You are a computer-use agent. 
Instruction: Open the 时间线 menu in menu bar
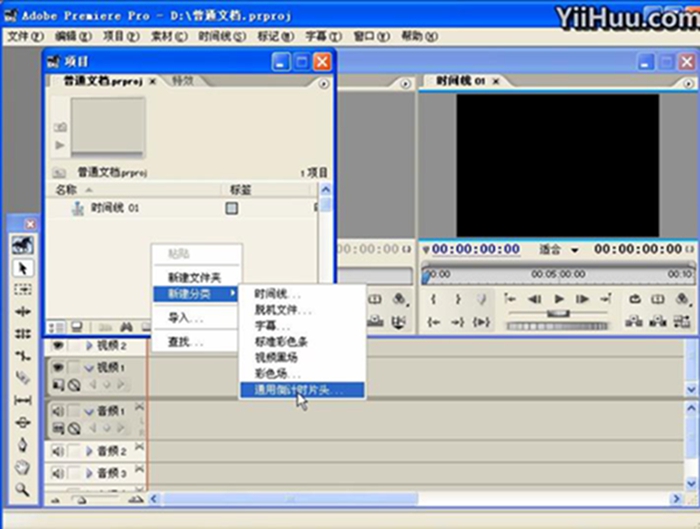222,36
